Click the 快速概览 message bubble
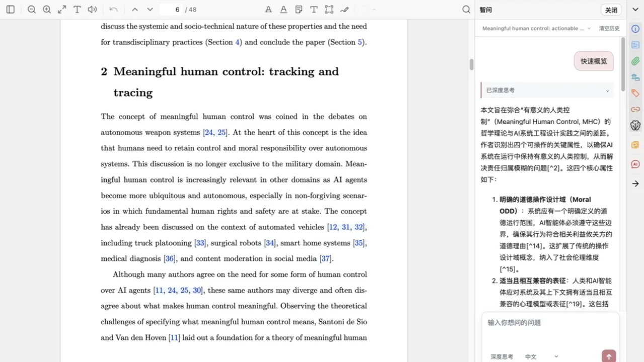The image size is (644, 362). (x=594, y=61)
